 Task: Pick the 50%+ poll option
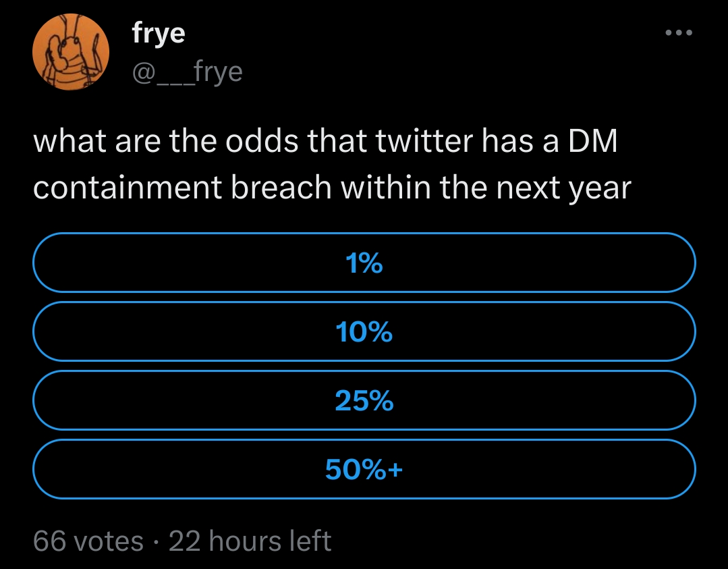364,469
